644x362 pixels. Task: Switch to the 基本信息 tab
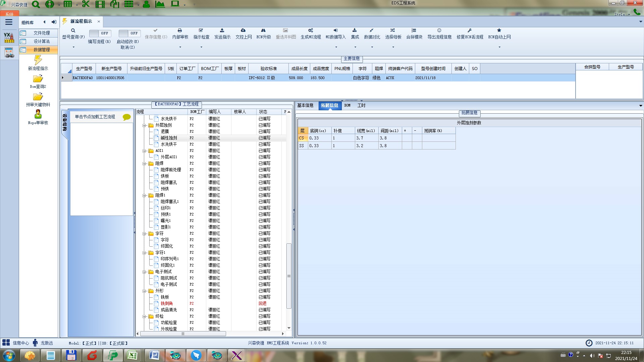pyautogui.click(x=305, y=106)
